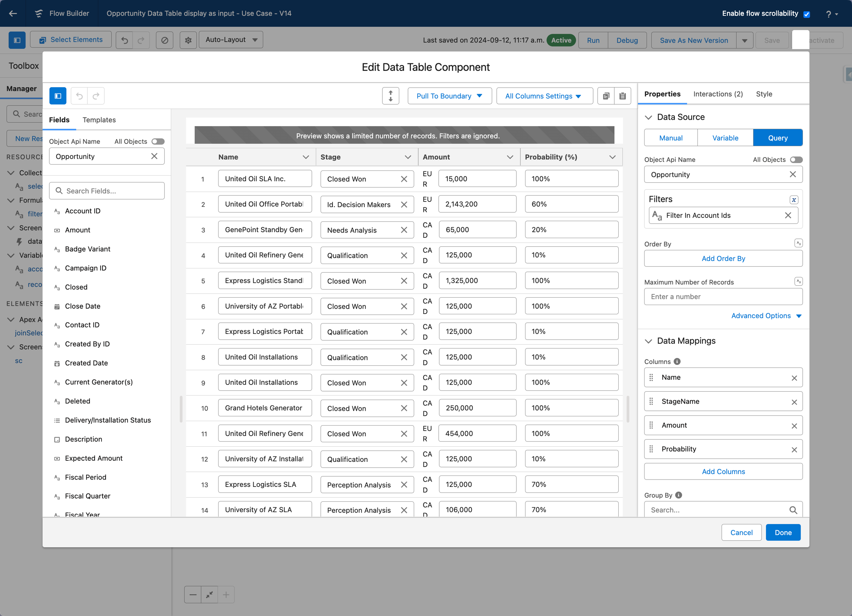Switch to Interactions (2) tab
Viewport: 852px width, 616px height.
pos(717,94)
